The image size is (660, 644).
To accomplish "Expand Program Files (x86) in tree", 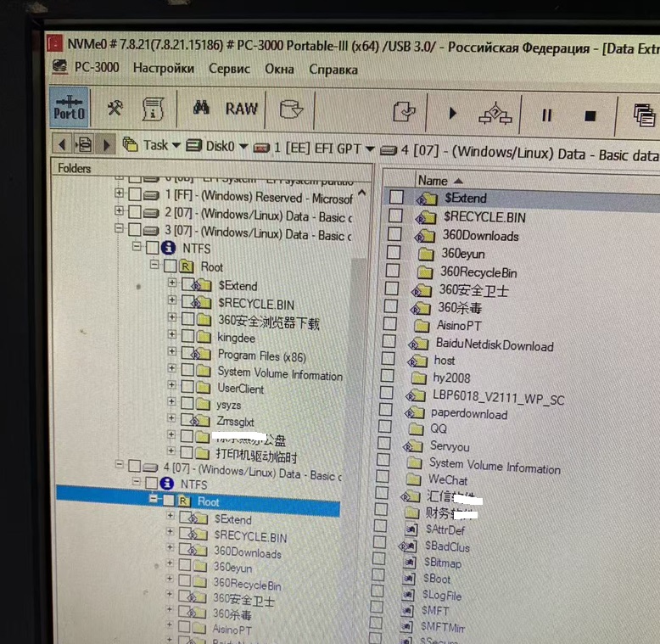I will 171,351.
